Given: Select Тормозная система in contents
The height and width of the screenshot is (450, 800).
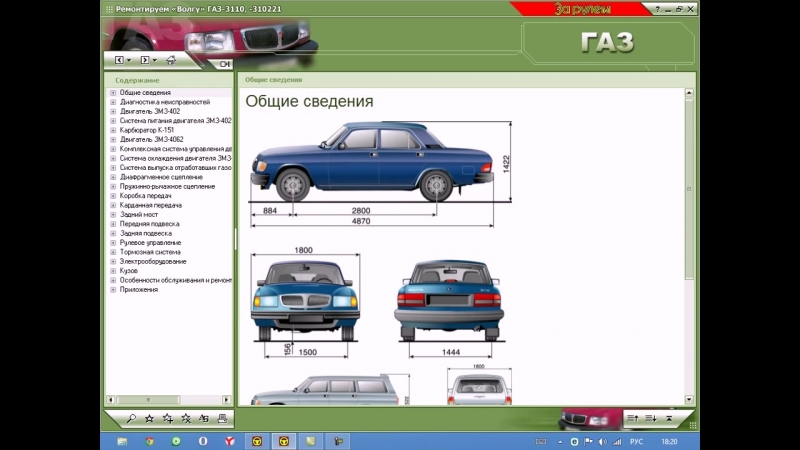Looking at the screenshot, I should (x=149, y=252).
